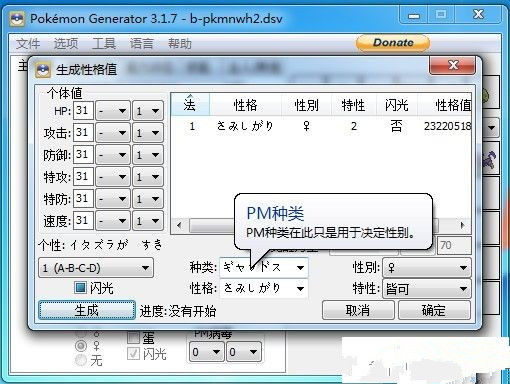Close the 生成性格值 dialog
The width and height of the screenshot is (510, 384).
[453, 65]
